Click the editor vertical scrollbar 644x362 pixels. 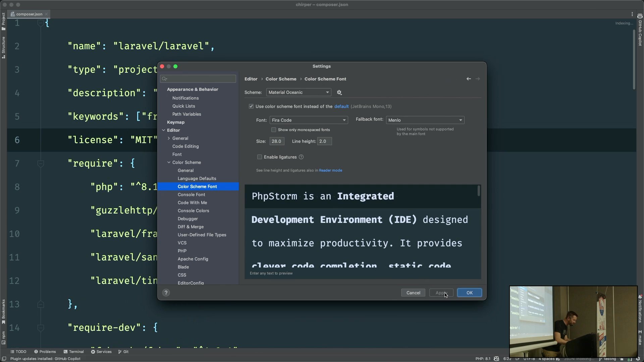pyautogui.click(x=634, y=60)
